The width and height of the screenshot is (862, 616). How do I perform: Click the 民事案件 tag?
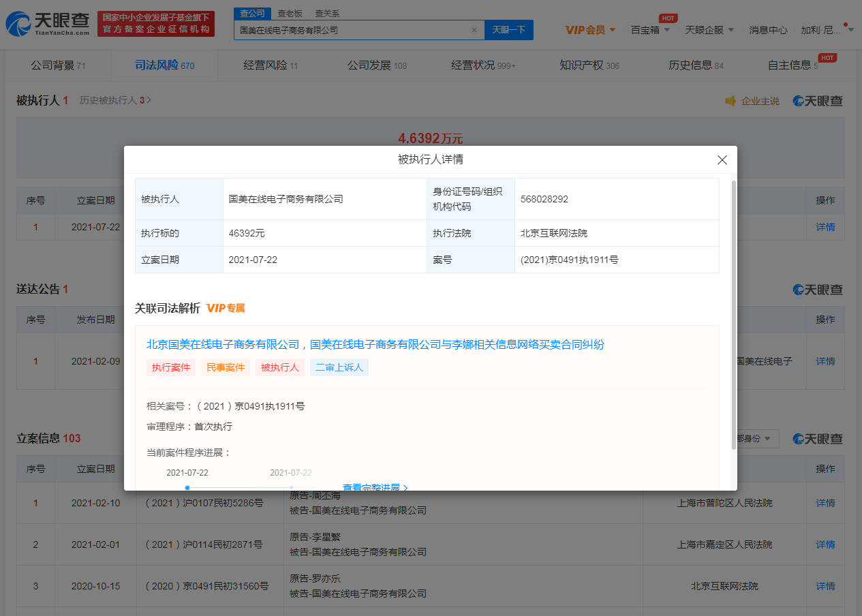[226, 367]
